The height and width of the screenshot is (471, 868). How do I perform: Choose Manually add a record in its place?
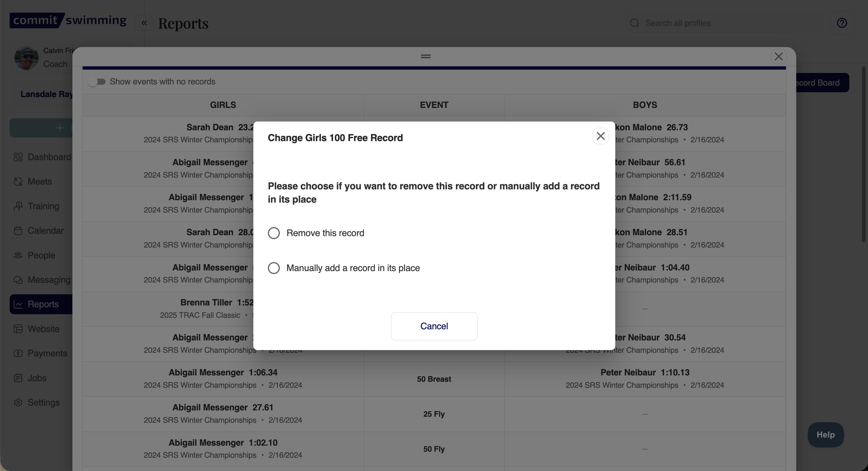274,268
